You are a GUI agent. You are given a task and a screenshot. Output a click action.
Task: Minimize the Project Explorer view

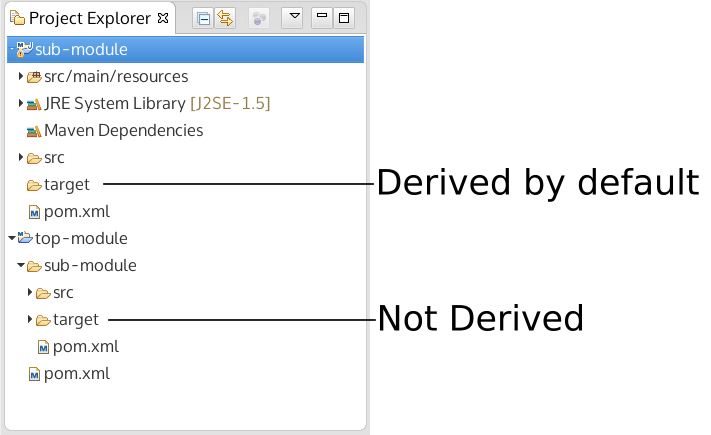(322, 18)
